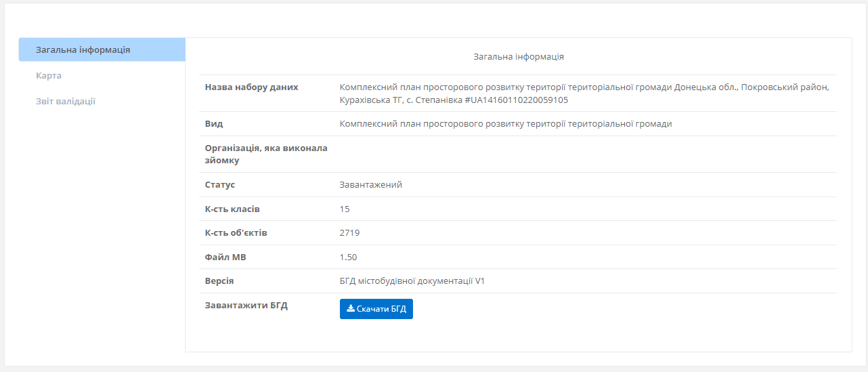
Task: Click the Завантажений status value
Action: coord(370,185)
